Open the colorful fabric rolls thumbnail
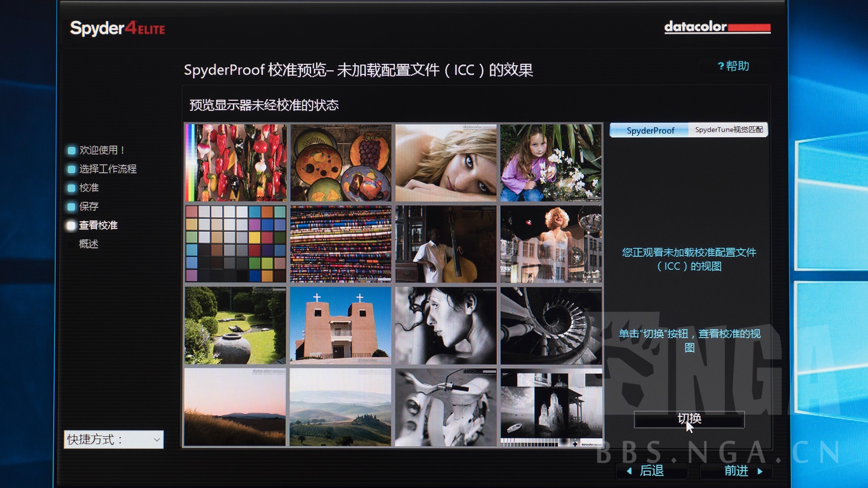The width and height of the screenshot is (868, 488). click(340, 244)
